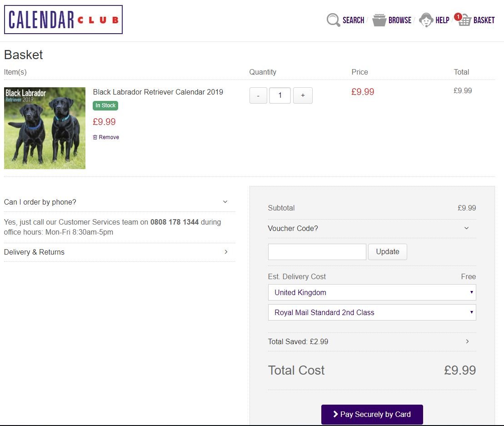Viewport: 504px width, 426px height.
Task: Click the Total Cost £9.99 amount
Action: point(460,370)
